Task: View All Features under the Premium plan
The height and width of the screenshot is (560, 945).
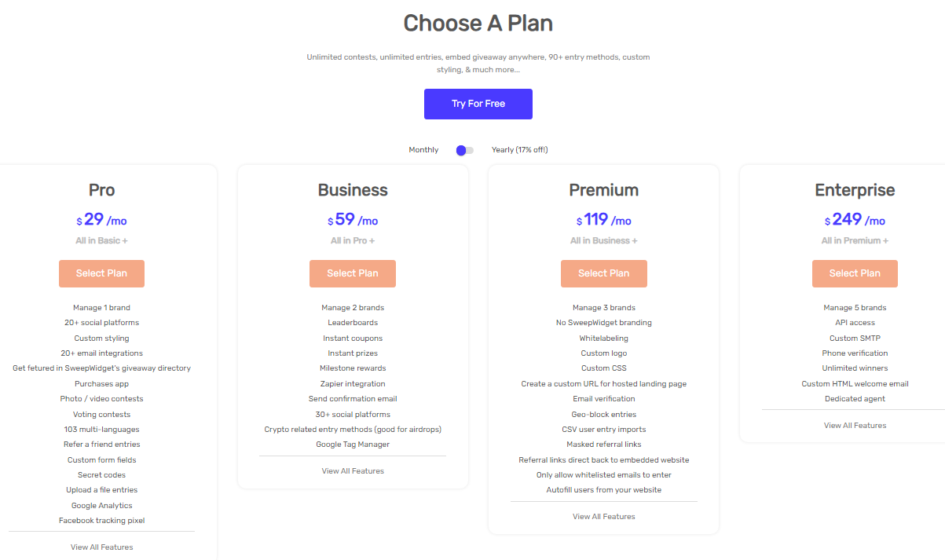Action: [x=603, y=516]
